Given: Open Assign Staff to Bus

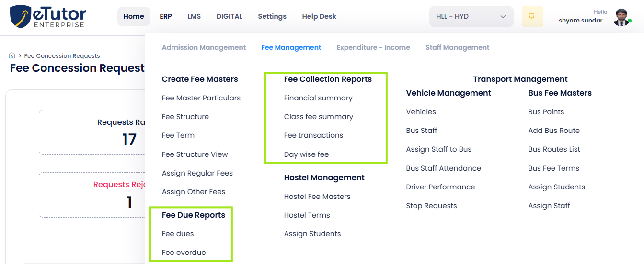Looking at the screenshot, I should 439,149.
